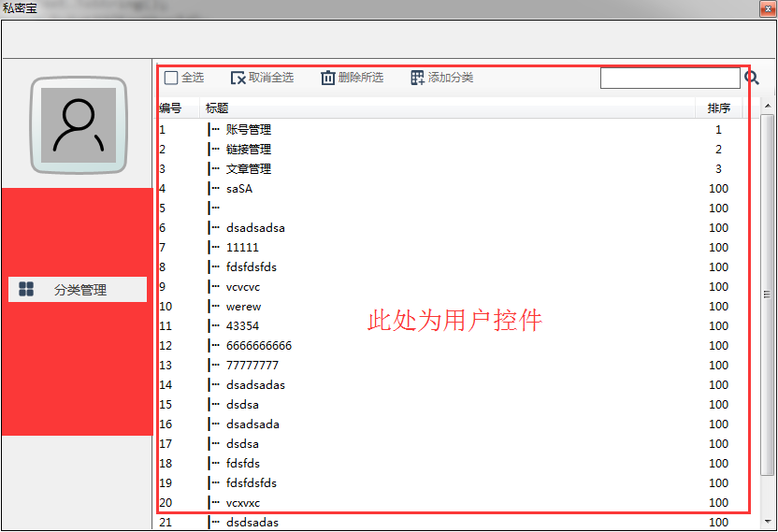Click the 取消全选 deselect icon
This screenshot has height=532, width=778.
click(x=238, y=78)
